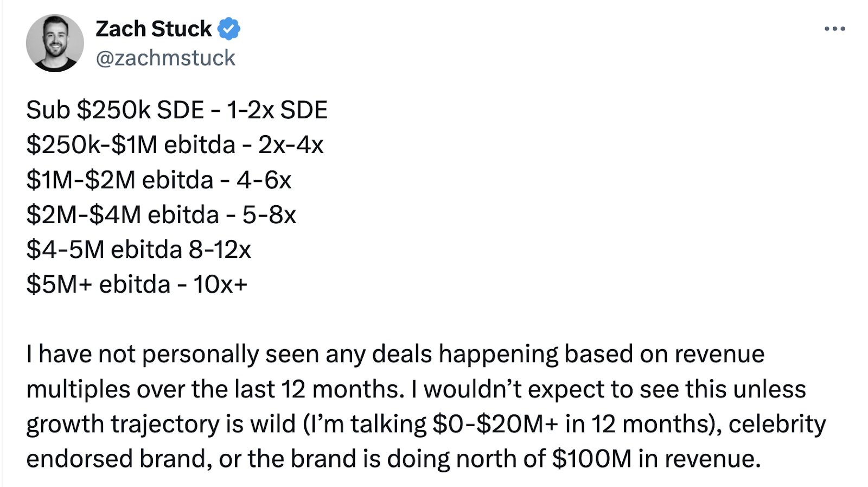Click the '$4-5M ebitda 8-12x' line
Viewport: 868px width, 487px height.
[x=139, y=249]
